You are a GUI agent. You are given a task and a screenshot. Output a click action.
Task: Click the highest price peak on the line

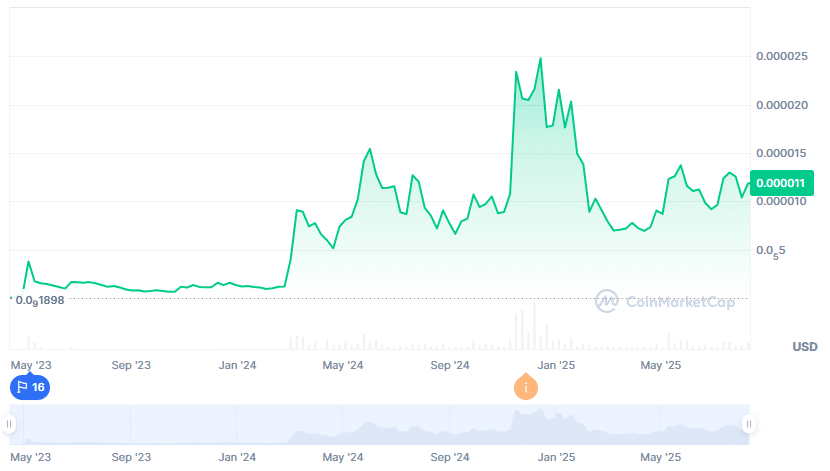click(x=541, y=58)
